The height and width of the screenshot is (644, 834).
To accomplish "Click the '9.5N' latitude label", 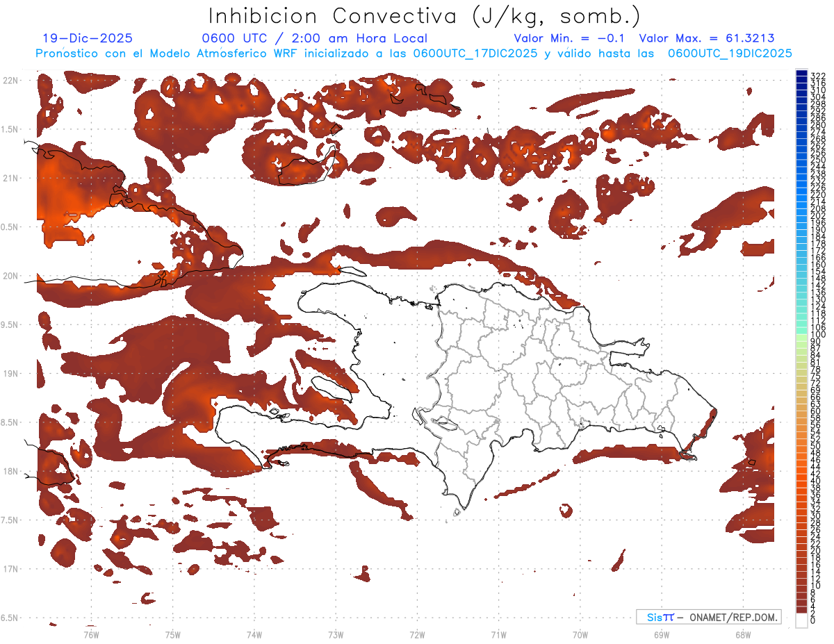I will (10, 324).
